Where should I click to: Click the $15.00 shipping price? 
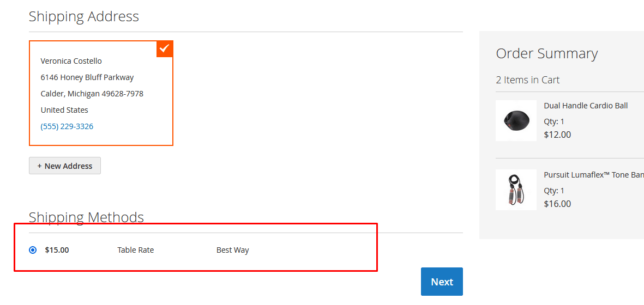point(57,250)
